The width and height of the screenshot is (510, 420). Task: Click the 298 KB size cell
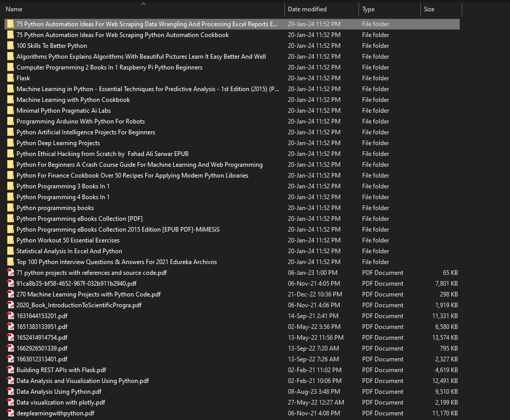point(449,294)
